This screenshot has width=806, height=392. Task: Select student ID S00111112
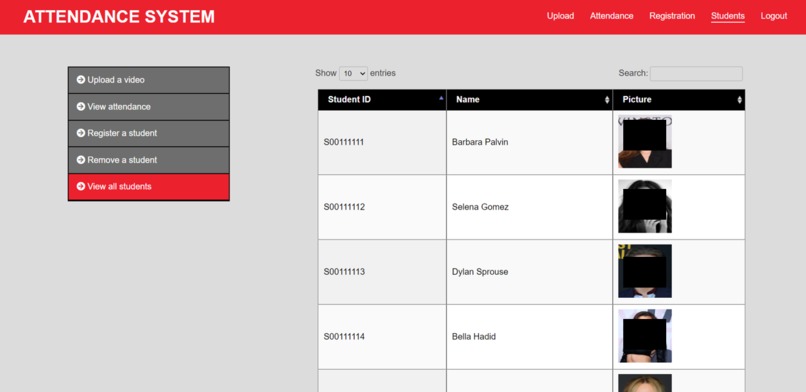pyautogui.click(x=344, y=207)
